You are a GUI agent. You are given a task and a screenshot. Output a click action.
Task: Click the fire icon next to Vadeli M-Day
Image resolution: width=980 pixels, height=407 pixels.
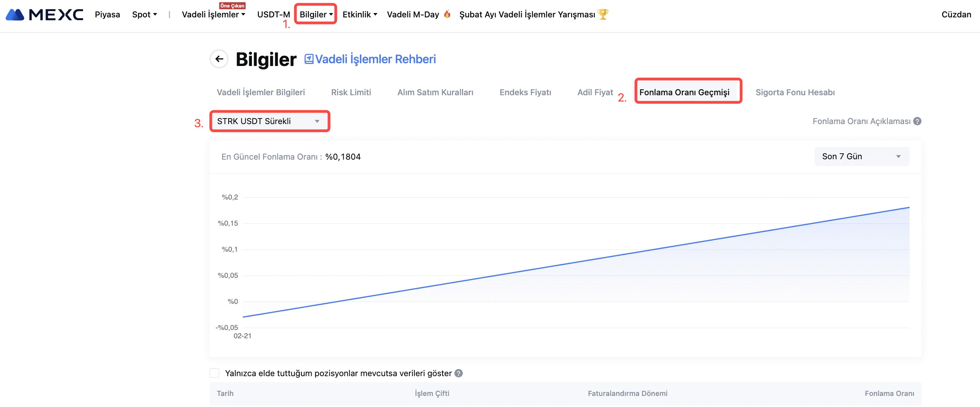(x=447, y=14)
